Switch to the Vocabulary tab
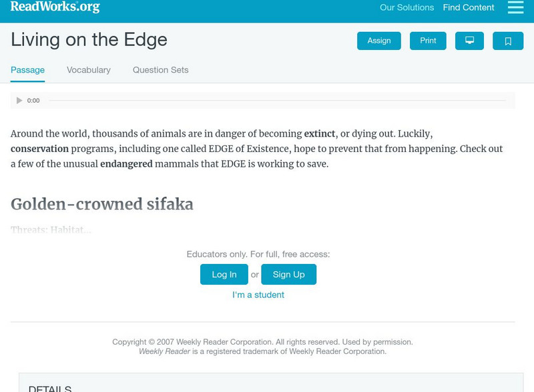Screen dimensions: 534x392 click(88, 70)
